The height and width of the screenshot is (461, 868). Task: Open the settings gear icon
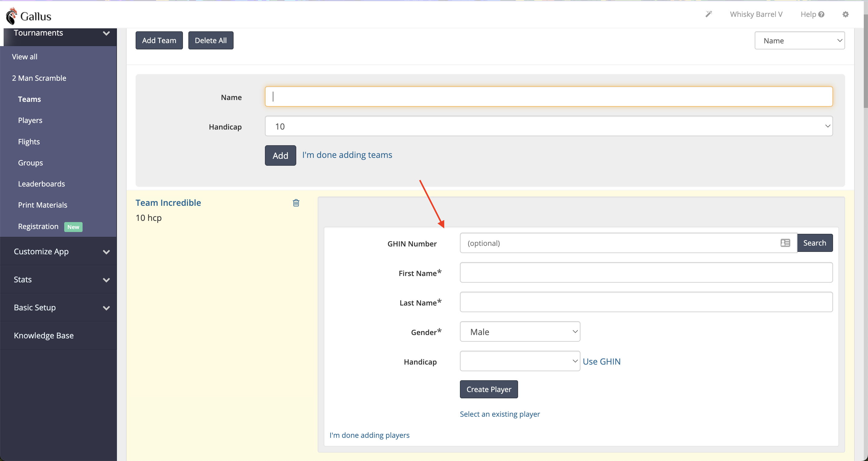pos(845,14)
